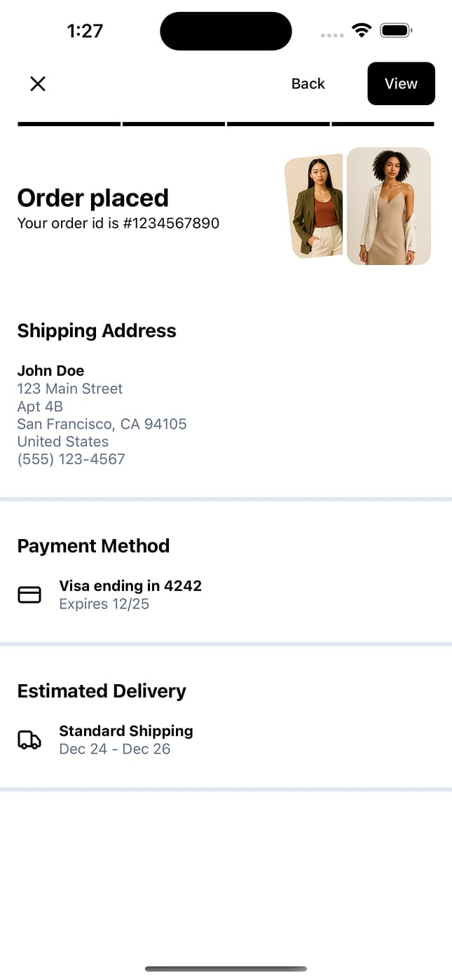Tap the Dec 24 - Dec 26 dates

tap(115, 749)
